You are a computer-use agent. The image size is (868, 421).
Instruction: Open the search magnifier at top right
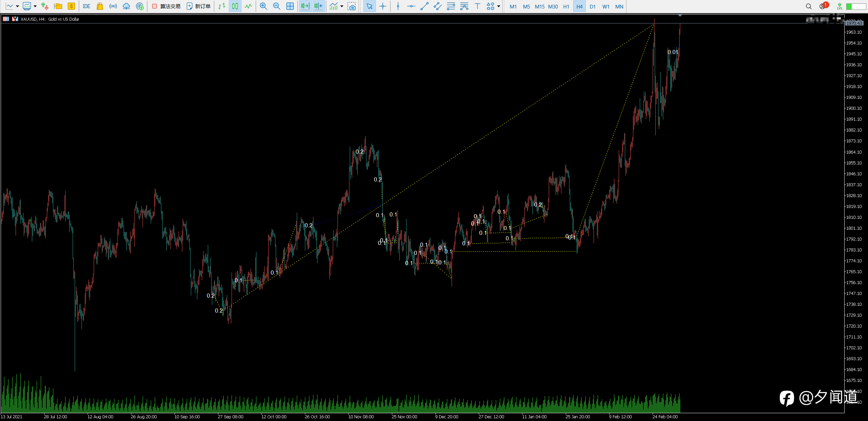[809, 6]
